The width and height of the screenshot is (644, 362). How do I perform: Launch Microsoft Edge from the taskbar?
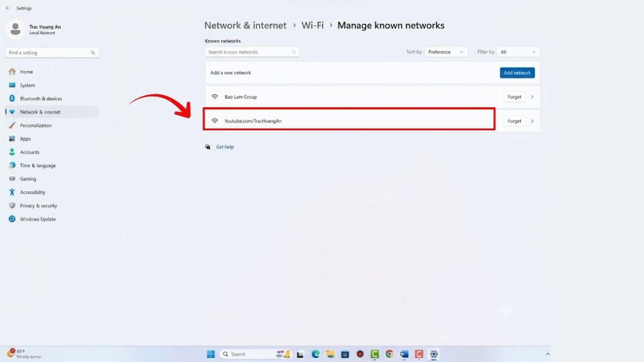(316, 354)
